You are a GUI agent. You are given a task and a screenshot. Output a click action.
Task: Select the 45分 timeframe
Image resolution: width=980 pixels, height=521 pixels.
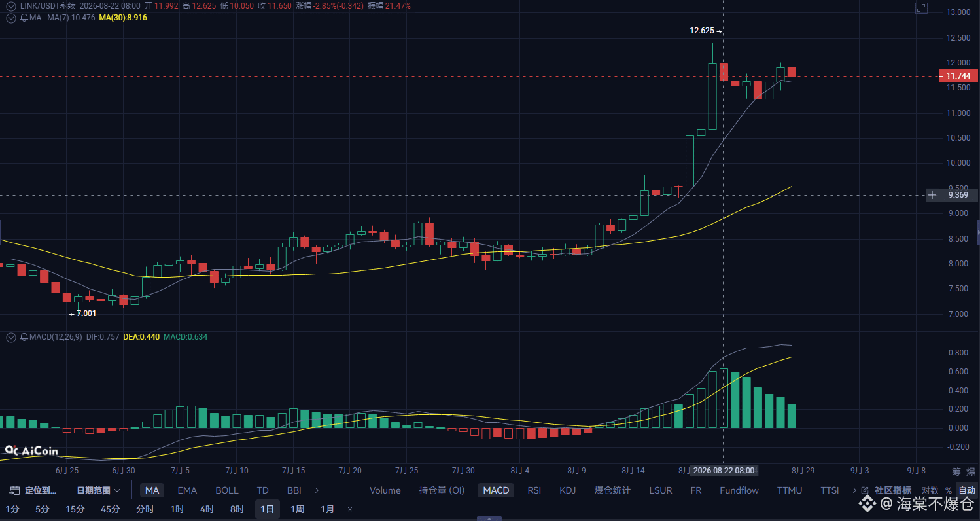pyautogui.click(x=111, y=509)
